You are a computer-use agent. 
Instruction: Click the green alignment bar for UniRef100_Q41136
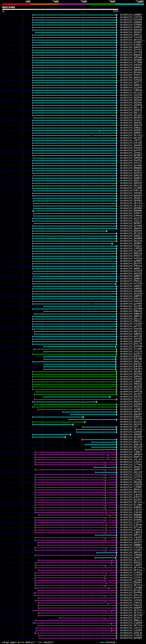pyautogui.click(x=59, y=422)
